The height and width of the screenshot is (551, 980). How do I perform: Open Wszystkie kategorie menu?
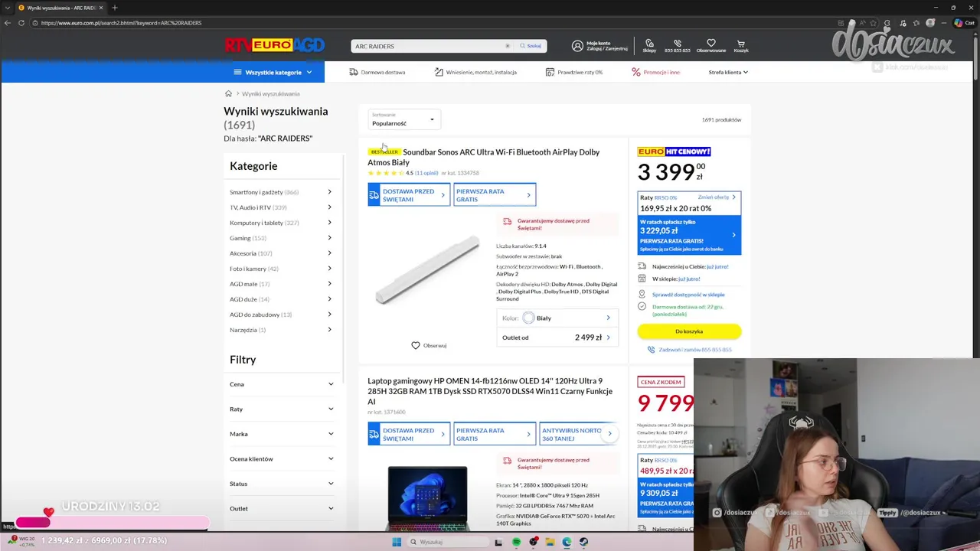[273, 72]
